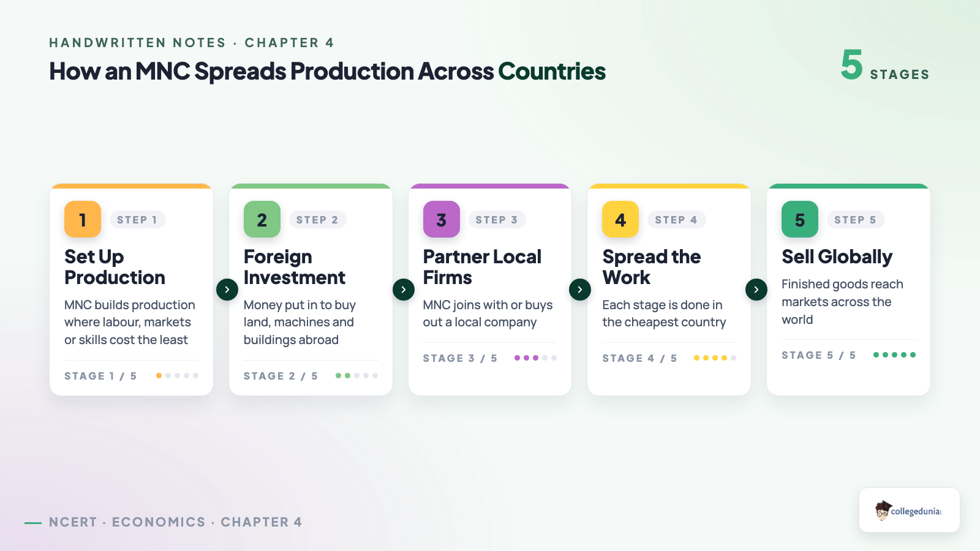The image size is (980, 551).
Task: Click the arrow between Foreign Investment and Partner Local Firms
Action: 404,290
